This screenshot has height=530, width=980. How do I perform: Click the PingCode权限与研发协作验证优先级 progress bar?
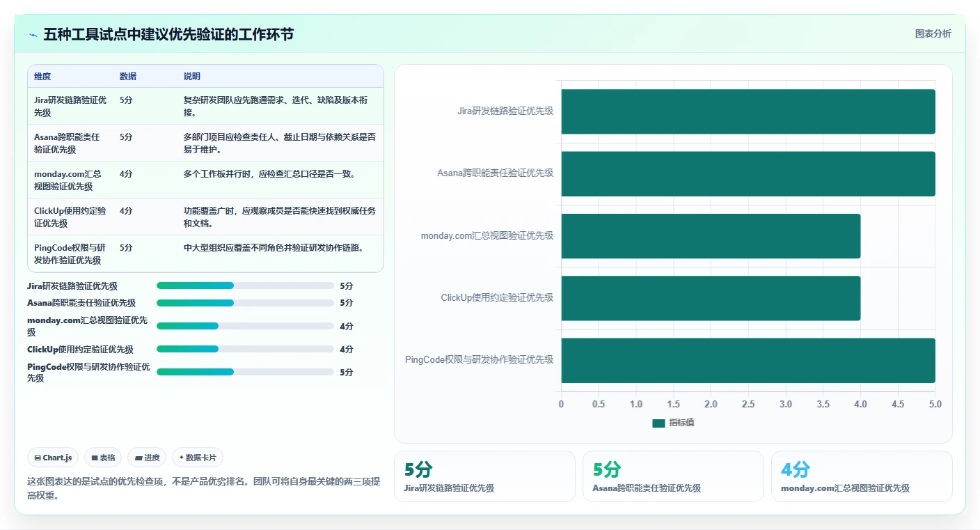(x=245, y=372)
